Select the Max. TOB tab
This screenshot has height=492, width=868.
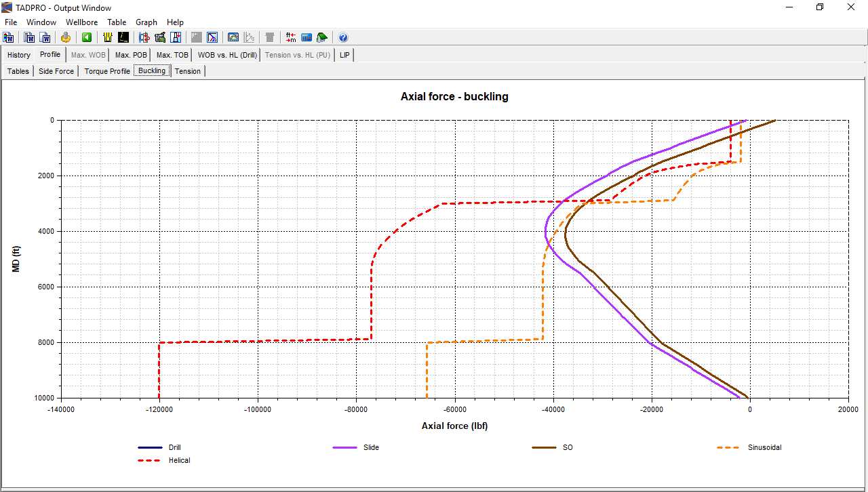click(x=172, y=55)
